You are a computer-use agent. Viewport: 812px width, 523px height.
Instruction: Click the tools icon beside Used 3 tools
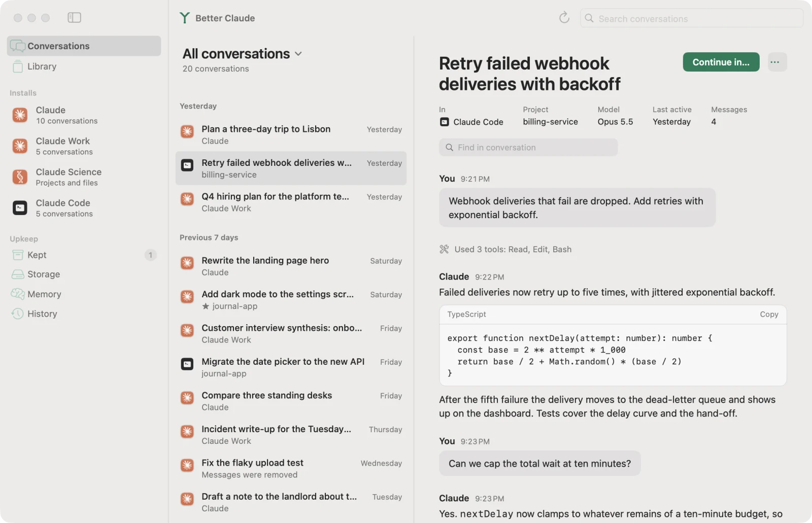pyautogui.click(x=444, y=249)
